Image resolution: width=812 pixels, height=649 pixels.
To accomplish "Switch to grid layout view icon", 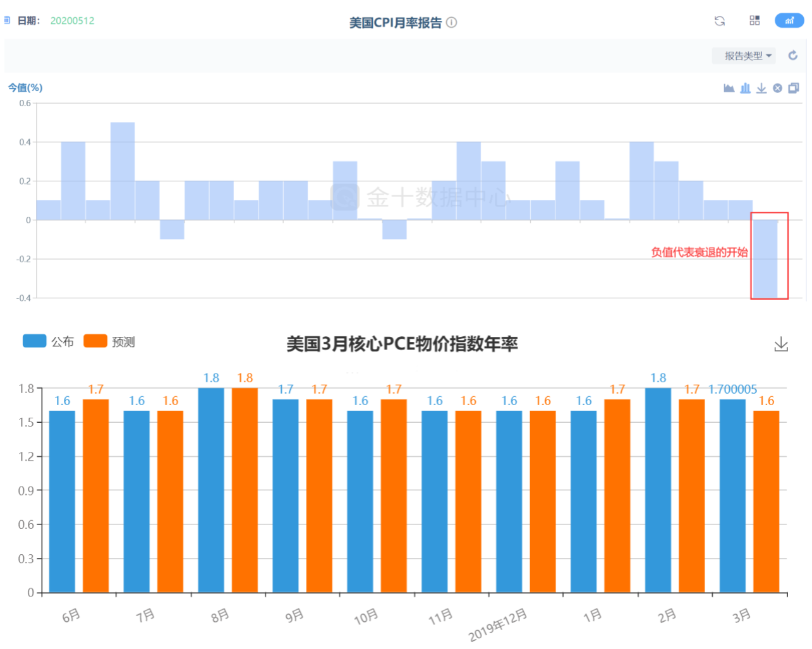I will tap(754, 21).
